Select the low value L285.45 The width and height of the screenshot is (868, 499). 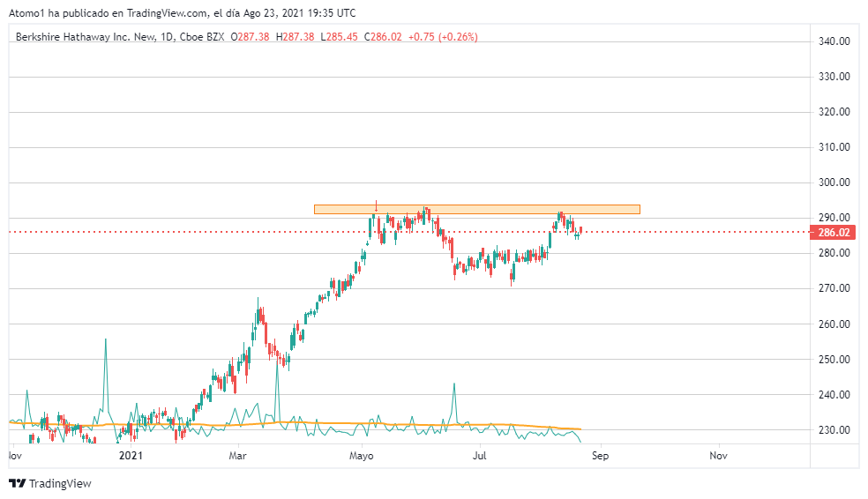click(x=340, y=37)
